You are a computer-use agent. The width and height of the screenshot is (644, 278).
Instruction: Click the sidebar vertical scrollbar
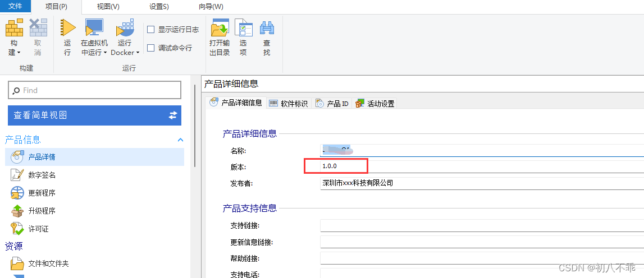(195, 126)
